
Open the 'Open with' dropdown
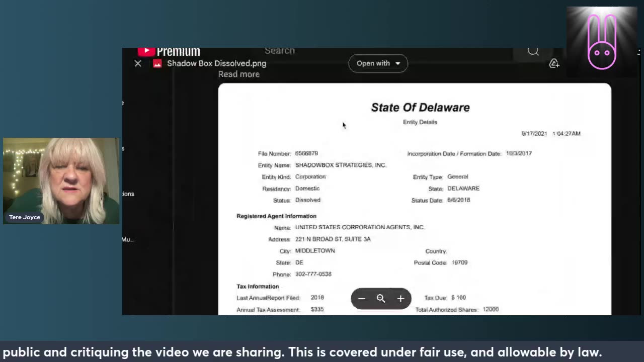pos(378,63)
